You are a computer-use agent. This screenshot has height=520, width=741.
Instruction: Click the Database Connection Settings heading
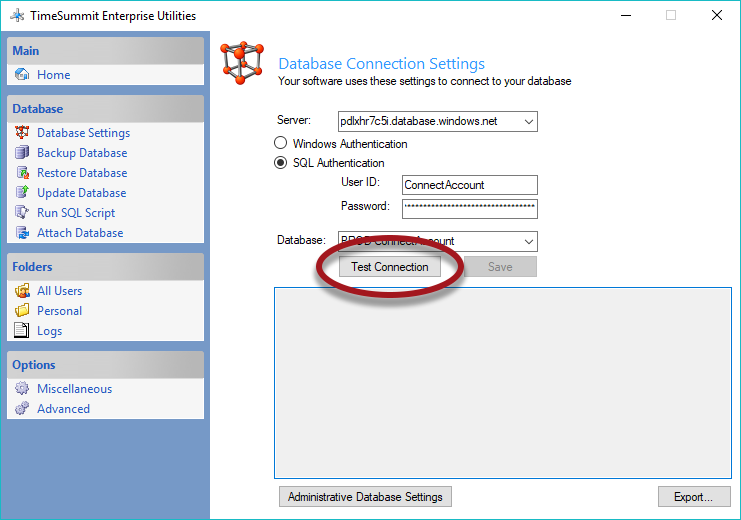point(381,63)
